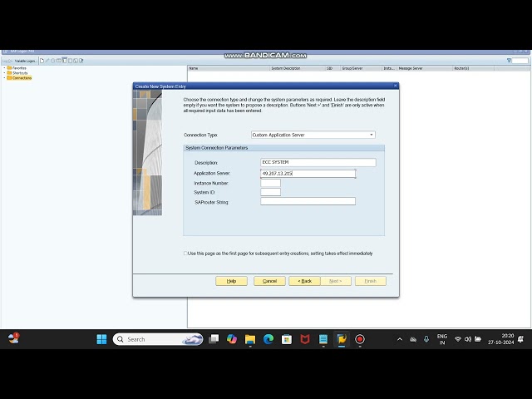Image resolution: width=532 pixels, height=399 pixels.
Task: Select the Favorites folder in tree
Action: (x=17, y=68)
